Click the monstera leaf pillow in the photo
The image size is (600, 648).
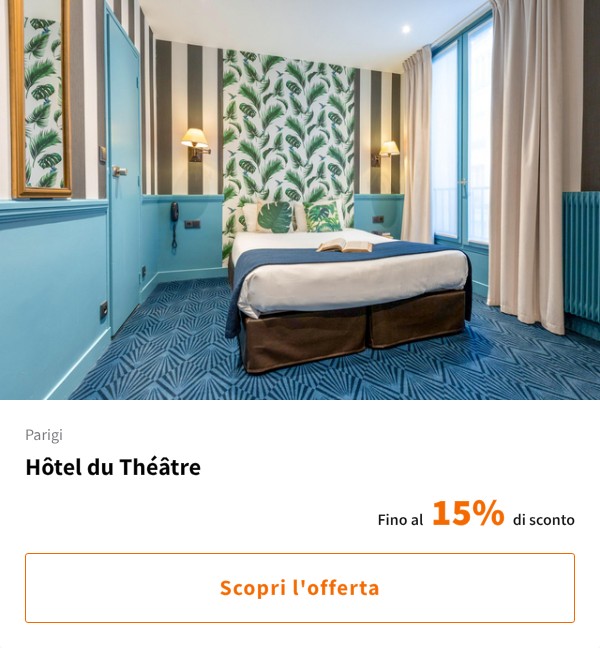pos(274,217)
